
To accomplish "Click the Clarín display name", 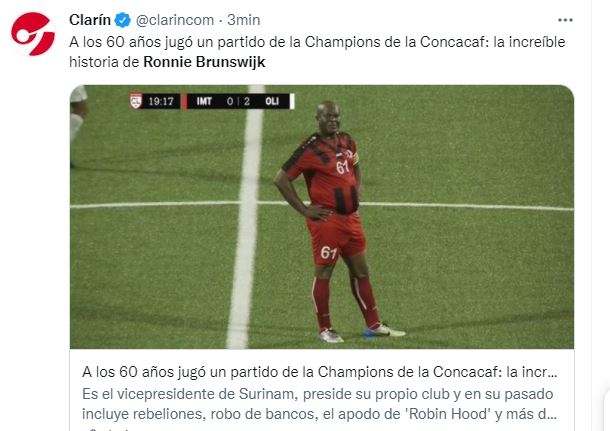I will click(x=90, y=20).
